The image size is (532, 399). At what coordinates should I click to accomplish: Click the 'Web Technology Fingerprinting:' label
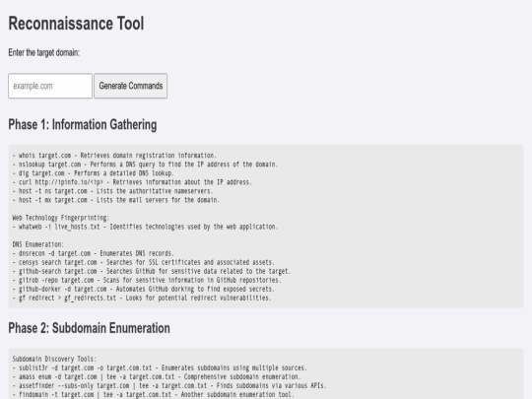pos(61,218)
